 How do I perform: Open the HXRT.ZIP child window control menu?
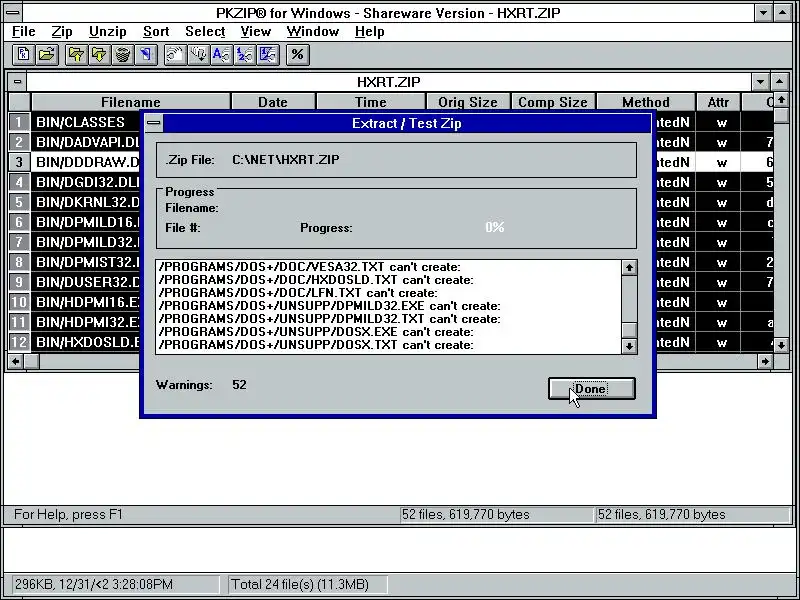(17, 82)
